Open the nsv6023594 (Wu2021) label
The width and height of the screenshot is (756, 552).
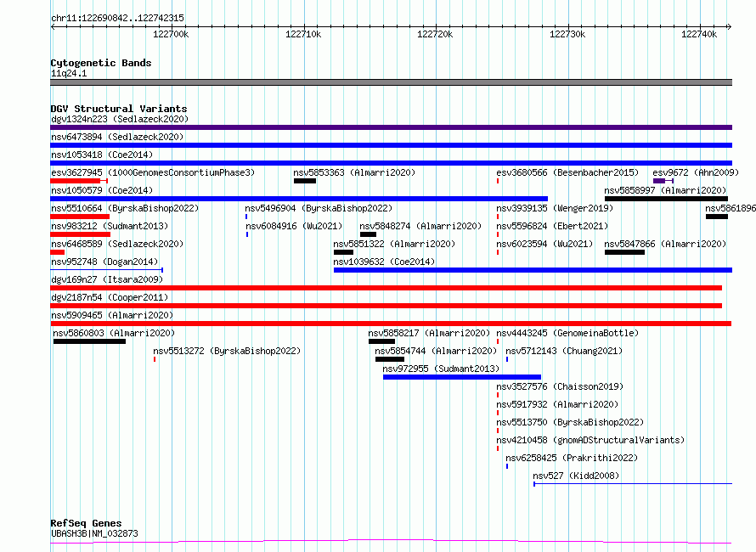pyautogui.click(x=544, y=244)
